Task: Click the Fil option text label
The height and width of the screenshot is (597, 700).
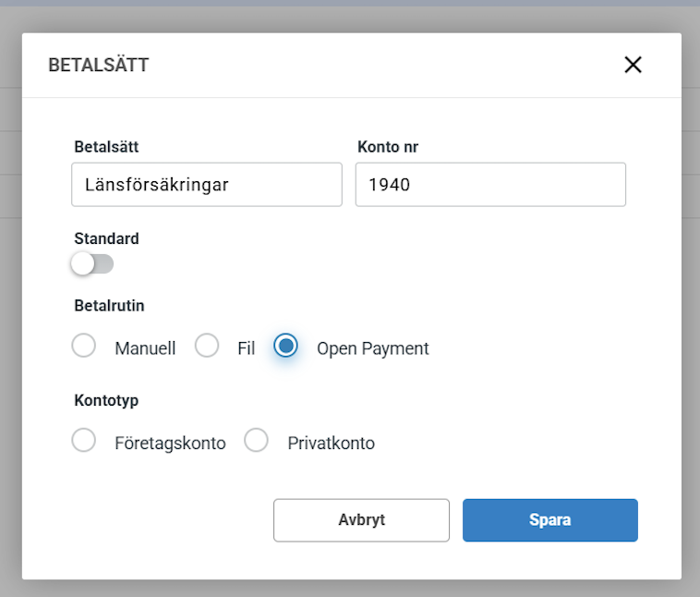Action: [x=246, y=348]
